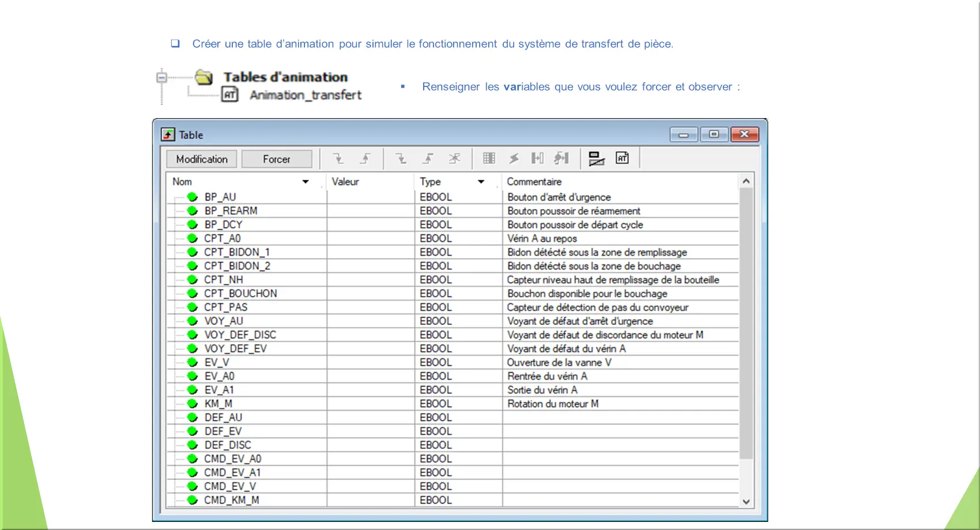Select the DEF_EV variable row
The image size is (980, 530).
[453, 431]
